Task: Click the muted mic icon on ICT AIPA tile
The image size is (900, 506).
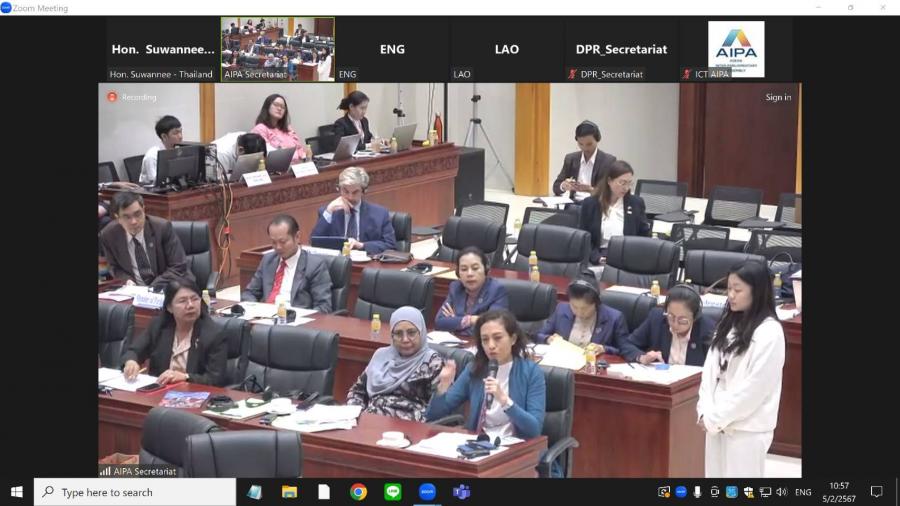Action: coord(686,74)
